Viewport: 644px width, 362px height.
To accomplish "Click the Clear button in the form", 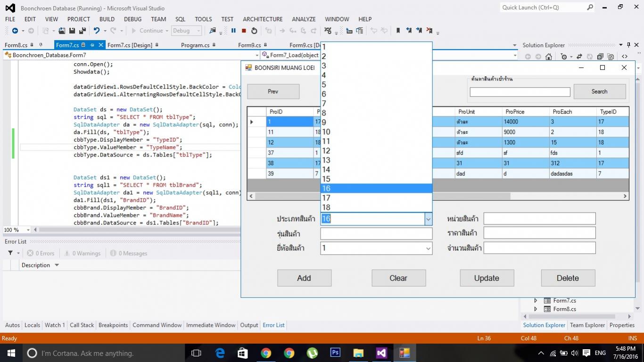I will 398,278.
